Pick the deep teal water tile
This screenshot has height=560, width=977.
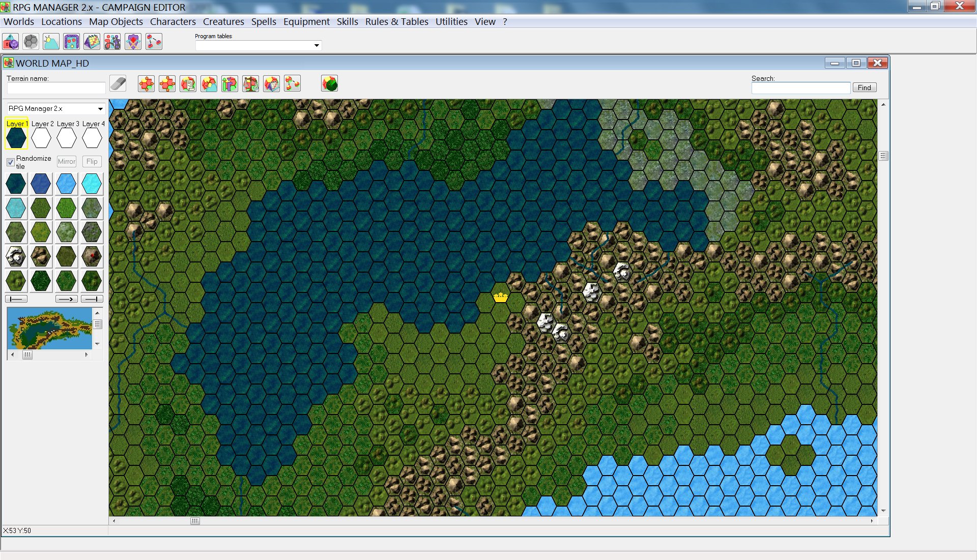tap(16, 184)
